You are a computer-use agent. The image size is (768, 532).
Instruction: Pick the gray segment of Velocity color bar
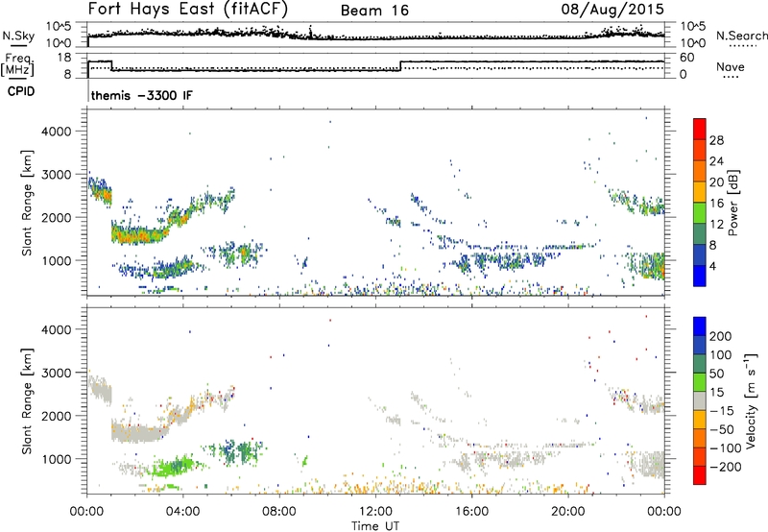(x=700, y=400)
